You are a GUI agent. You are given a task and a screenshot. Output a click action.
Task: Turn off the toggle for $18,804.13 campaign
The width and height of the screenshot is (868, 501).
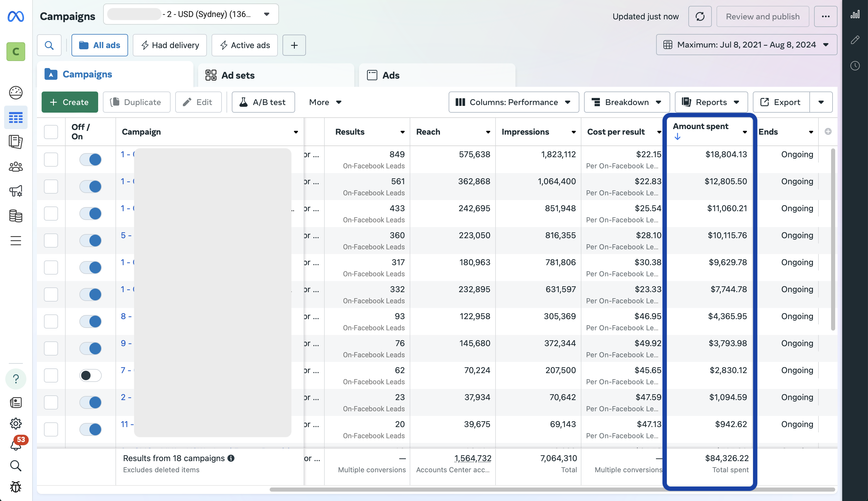point(91,159)
